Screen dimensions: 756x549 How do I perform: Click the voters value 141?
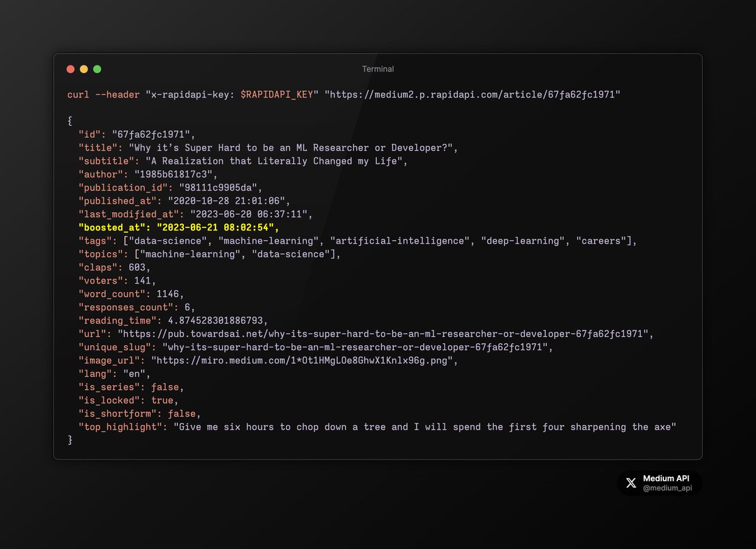click(142, 281)
